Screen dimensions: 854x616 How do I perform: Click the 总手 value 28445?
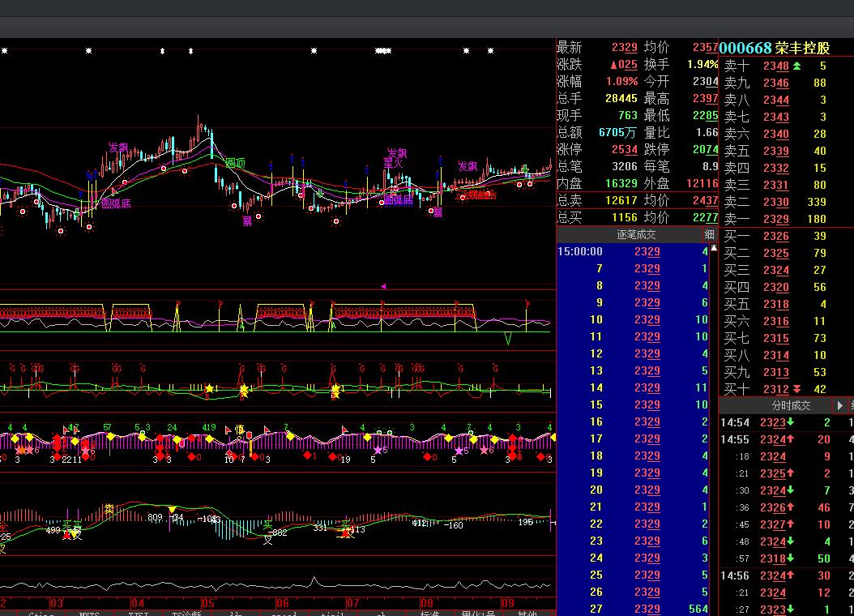coord(621,98)
